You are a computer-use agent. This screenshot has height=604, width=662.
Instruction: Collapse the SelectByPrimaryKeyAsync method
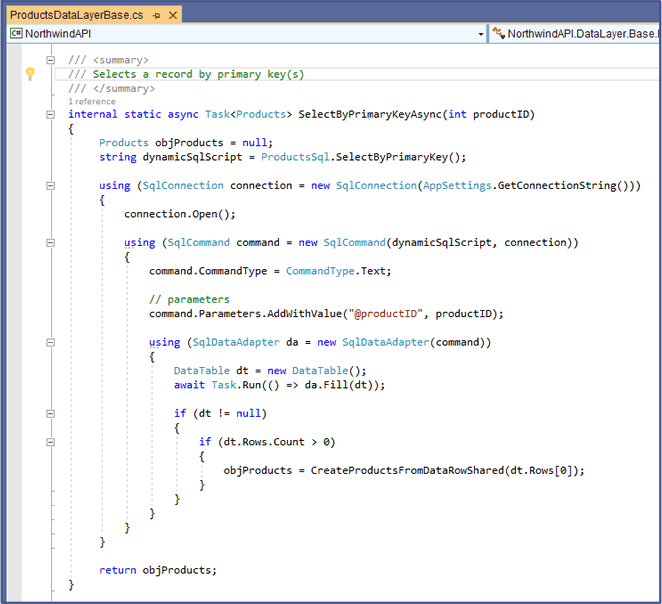point(49,115)
